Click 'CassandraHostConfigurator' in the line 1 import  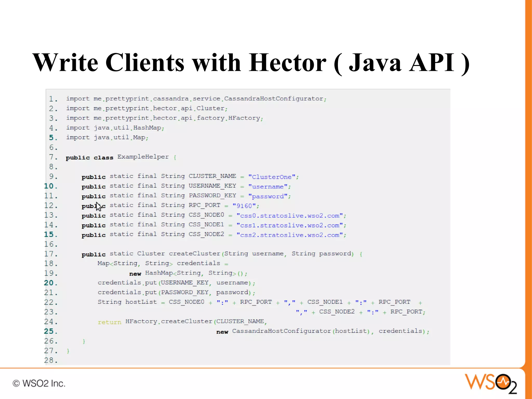274,99
